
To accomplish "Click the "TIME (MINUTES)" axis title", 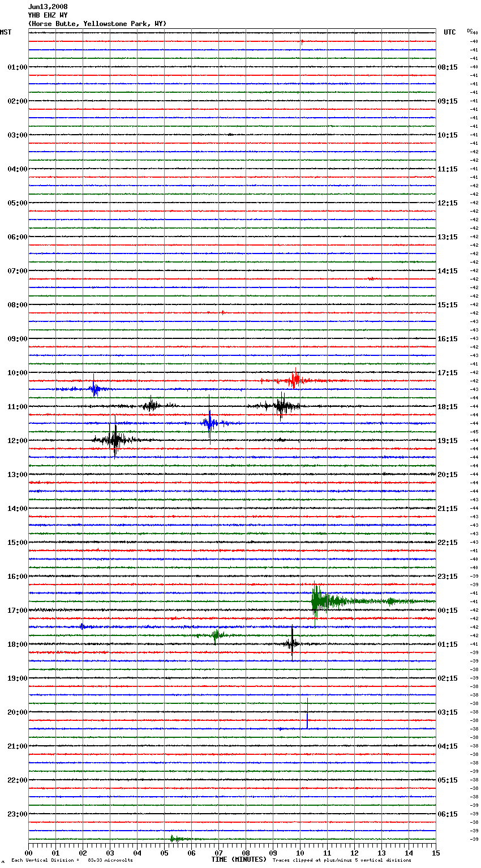I will [x=239, y=860].
